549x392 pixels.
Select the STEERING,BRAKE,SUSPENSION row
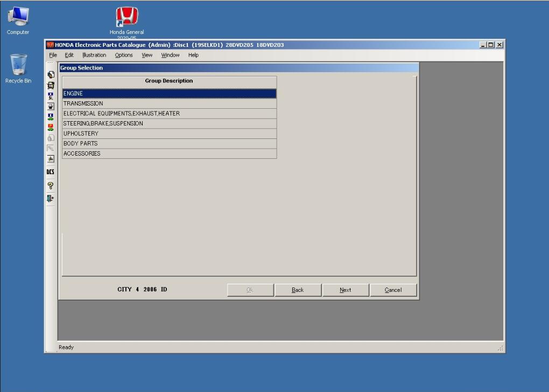pos(170,123)
